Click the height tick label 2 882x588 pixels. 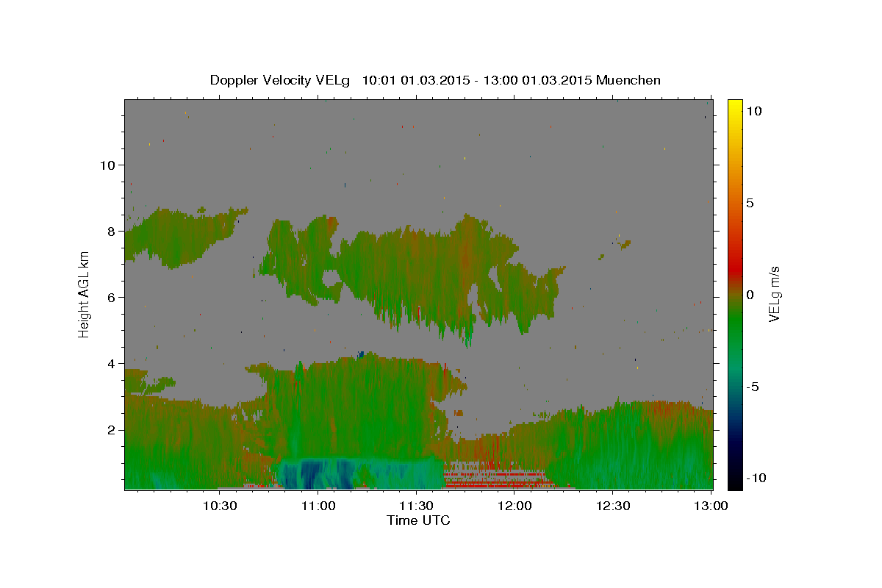111,429
